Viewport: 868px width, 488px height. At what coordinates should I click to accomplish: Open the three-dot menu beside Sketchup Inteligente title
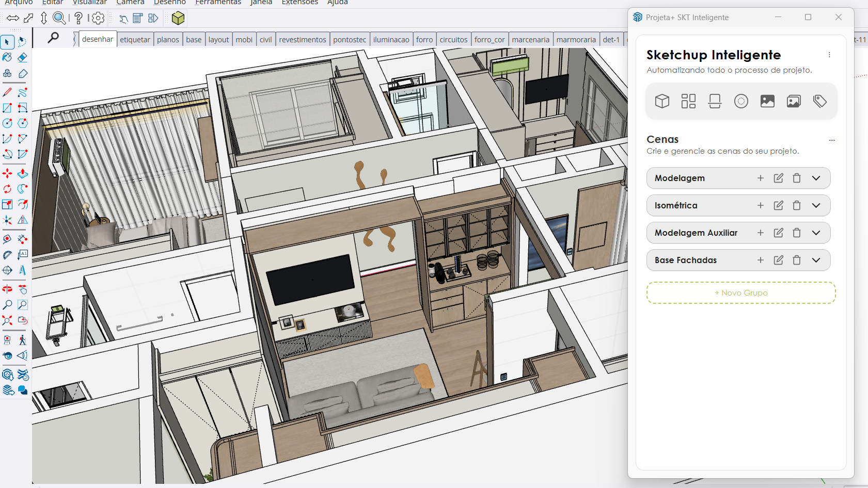click(x=830, y=55)
